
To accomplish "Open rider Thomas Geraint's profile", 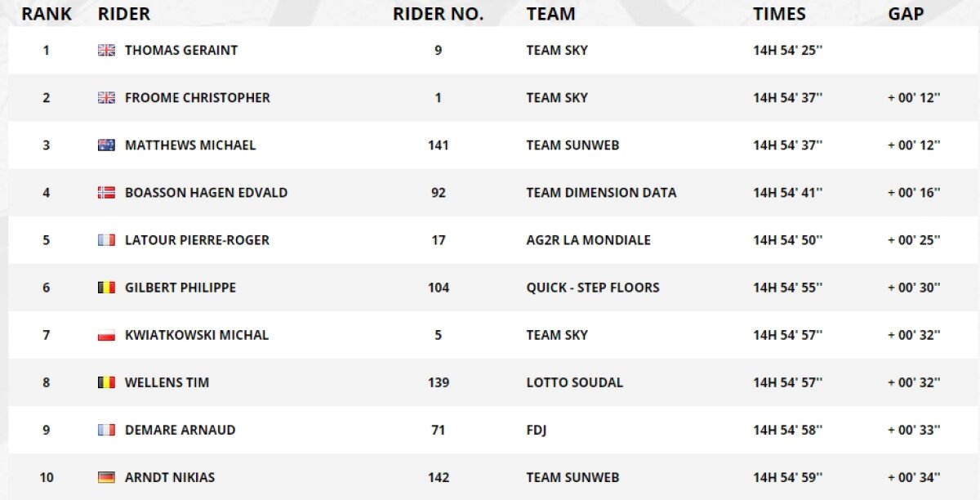I will pos(181,51).
